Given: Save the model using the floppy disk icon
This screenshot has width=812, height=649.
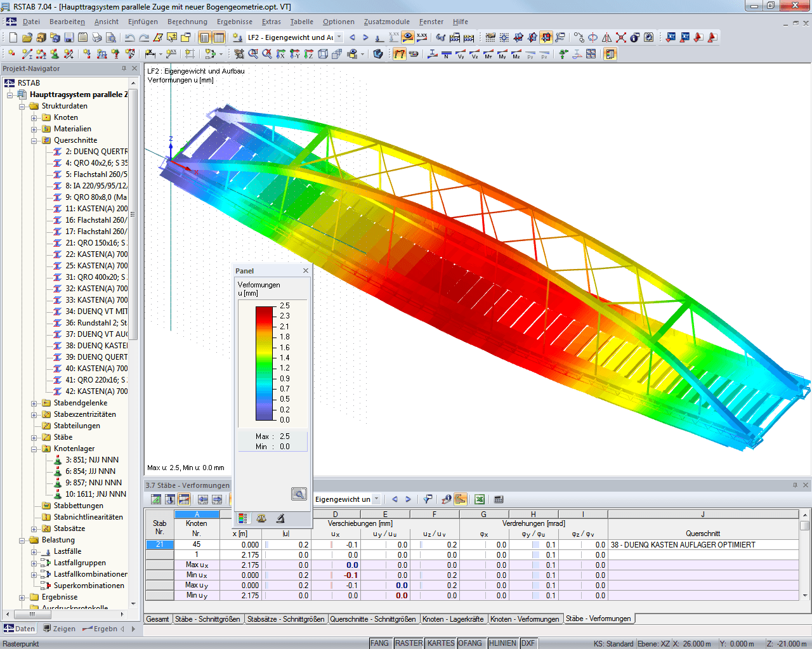Looking at the screenshot, I should tap(69, 37).
